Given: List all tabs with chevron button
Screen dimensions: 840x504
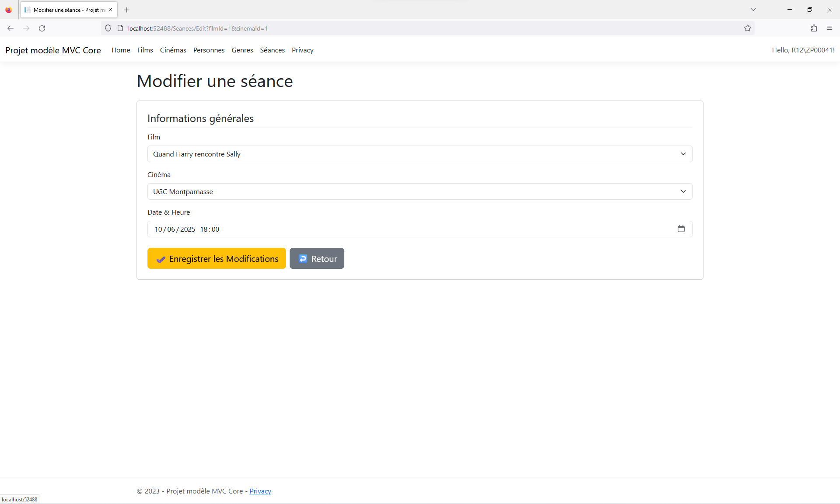Looking at the screenshot, I should point(753,10).
